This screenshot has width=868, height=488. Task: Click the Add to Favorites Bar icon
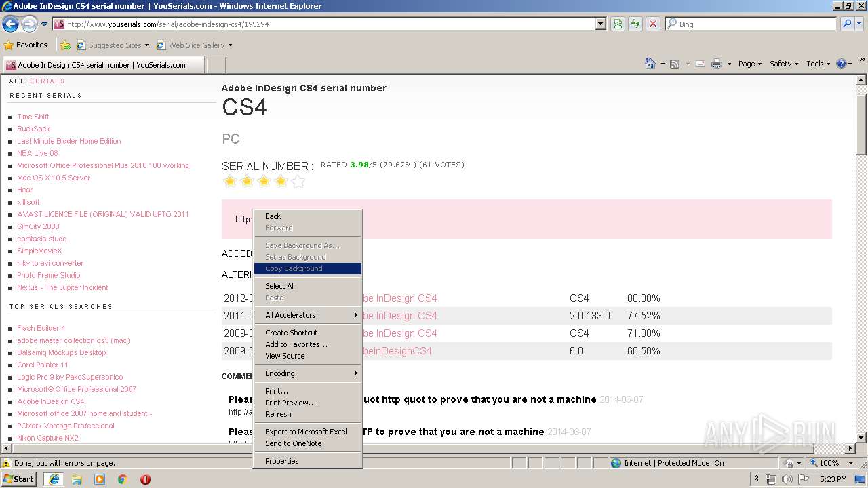click(65, 45)
